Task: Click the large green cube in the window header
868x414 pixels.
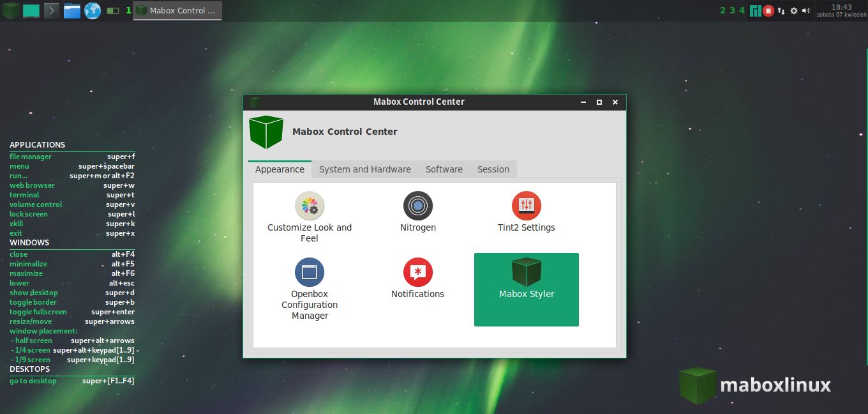Action: 266,132
